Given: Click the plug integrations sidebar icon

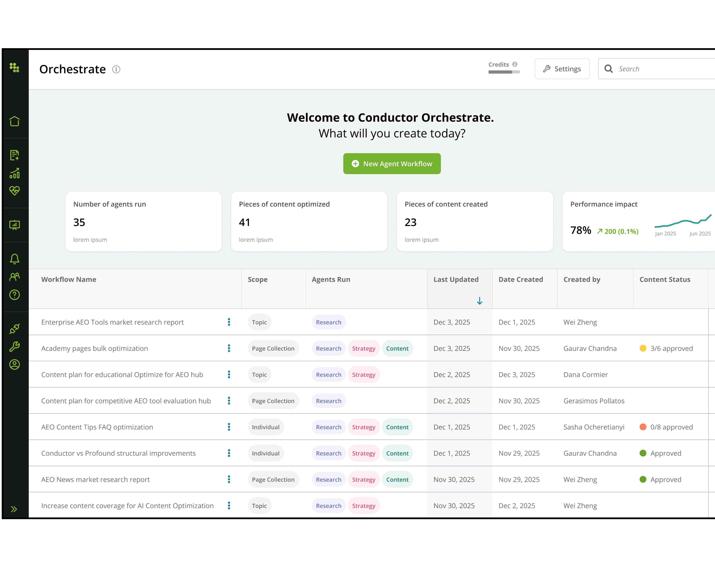Looking at the screenshot, I should [x=15, y=329].
